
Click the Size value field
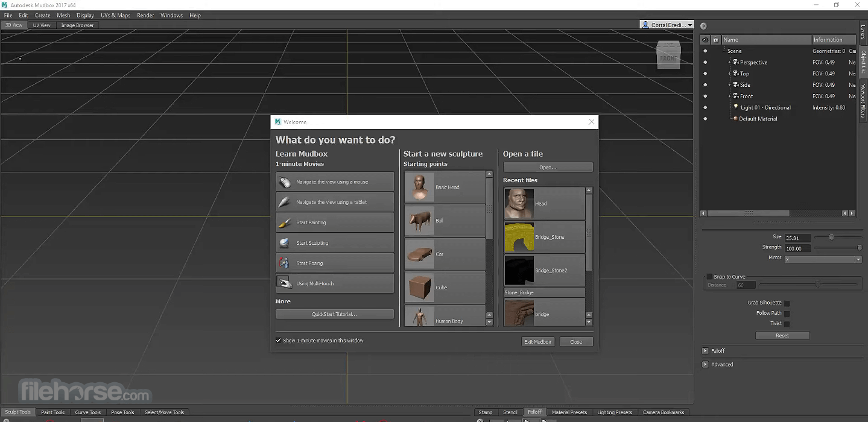coord(797,238)
